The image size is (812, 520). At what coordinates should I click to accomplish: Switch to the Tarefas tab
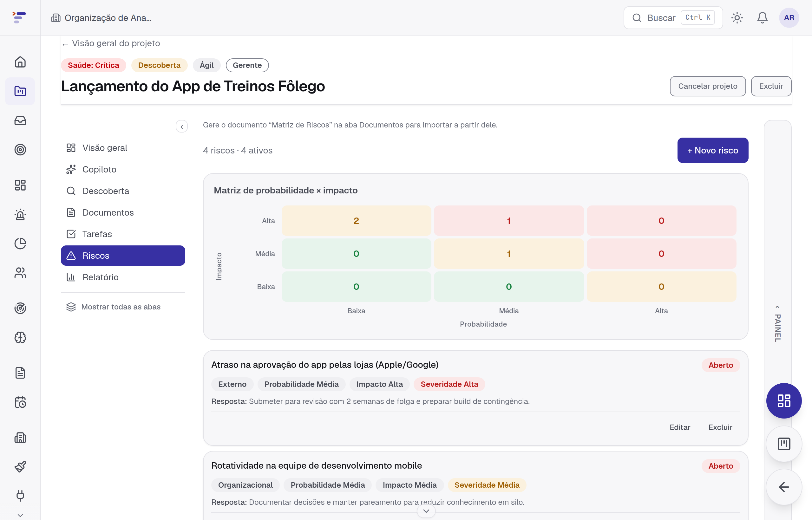click(123, 234)
